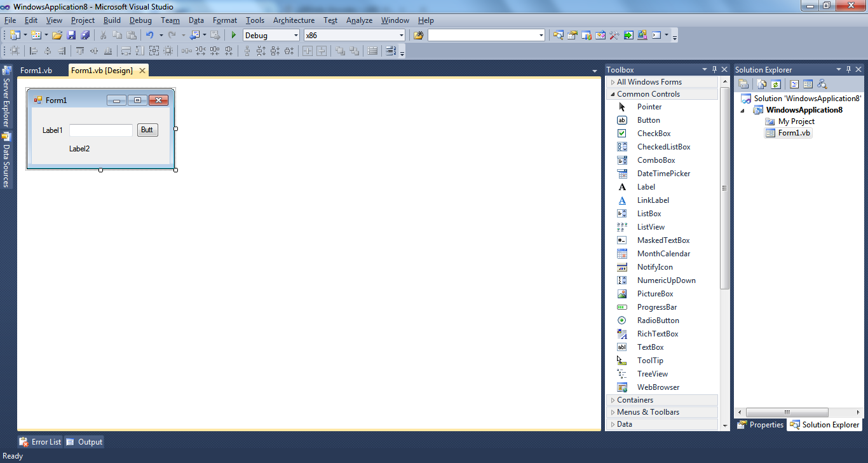This screenshot has height=463, width=868.
Task: Open the Debug configuration dropdown
Action: [x=295, y=35]
